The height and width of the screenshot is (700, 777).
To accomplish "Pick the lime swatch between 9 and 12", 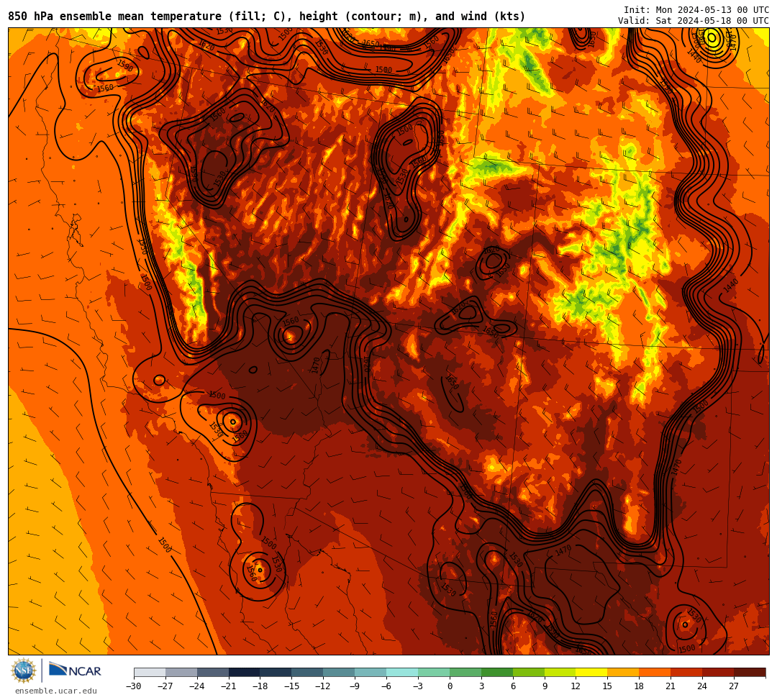I will point(560,672).
